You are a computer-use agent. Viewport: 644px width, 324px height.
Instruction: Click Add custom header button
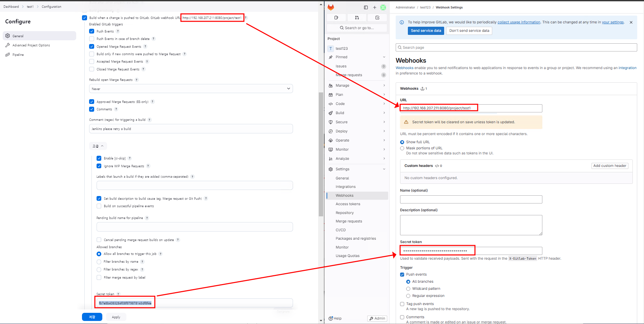pos(610,166)
